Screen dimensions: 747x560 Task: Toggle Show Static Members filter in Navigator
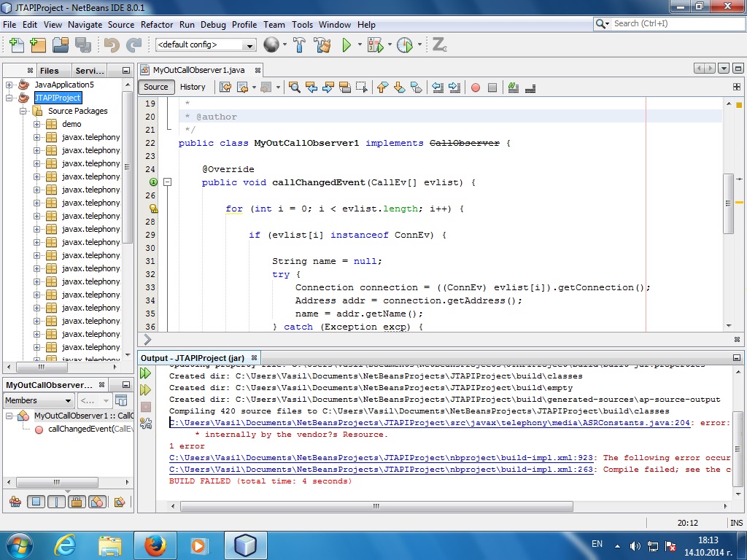56,502
